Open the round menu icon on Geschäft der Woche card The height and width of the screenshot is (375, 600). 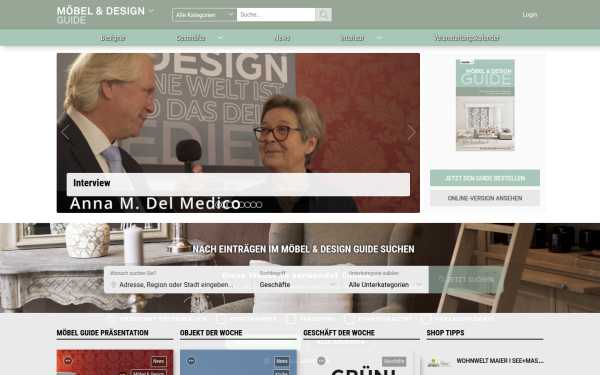(321, 360)
